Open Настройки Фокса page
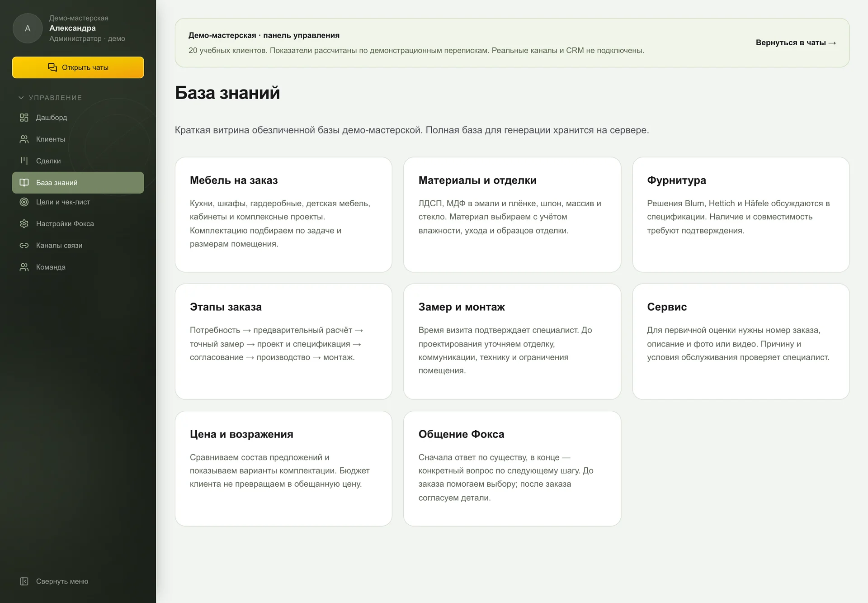This screenshot has height=603, width=868. 78,224
